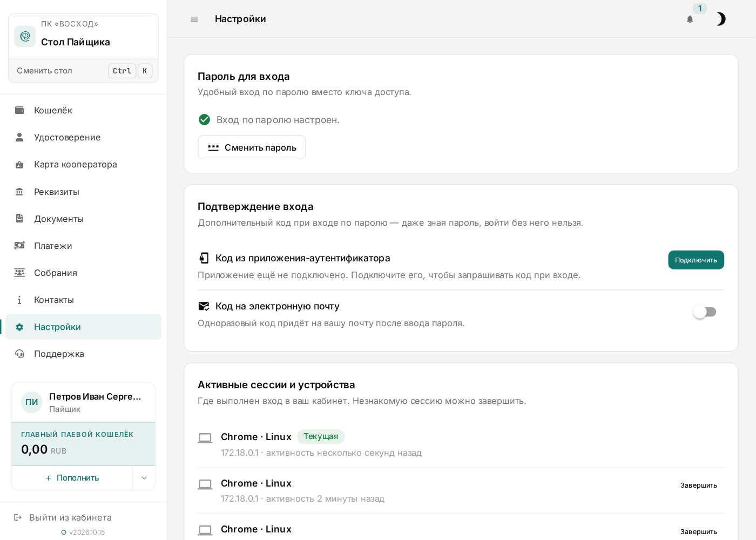Click the Сменить пароль button

252,147
